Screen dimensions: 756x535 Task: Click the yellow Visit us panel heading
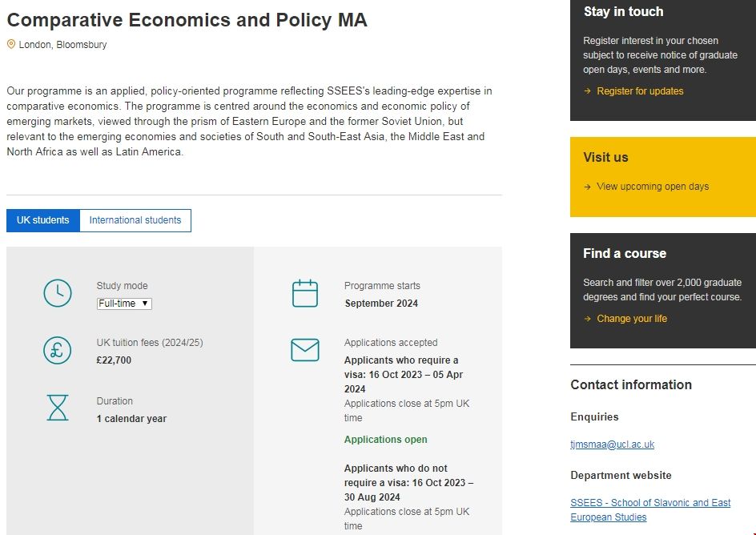605,157
